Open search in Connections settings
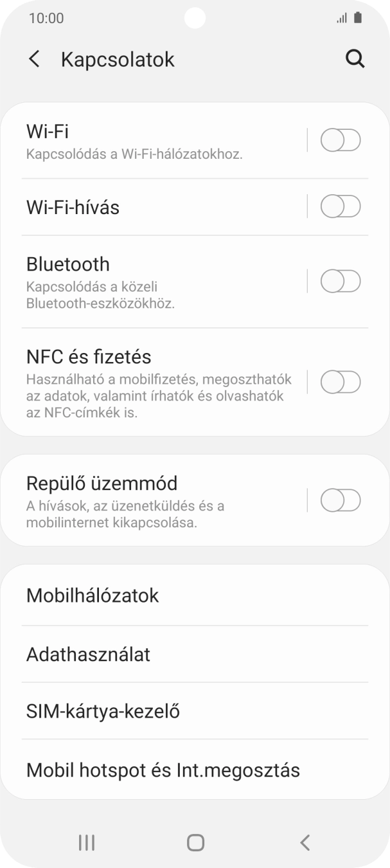The image size is (390, 868). pyautogui.click(x=355, y=59)
